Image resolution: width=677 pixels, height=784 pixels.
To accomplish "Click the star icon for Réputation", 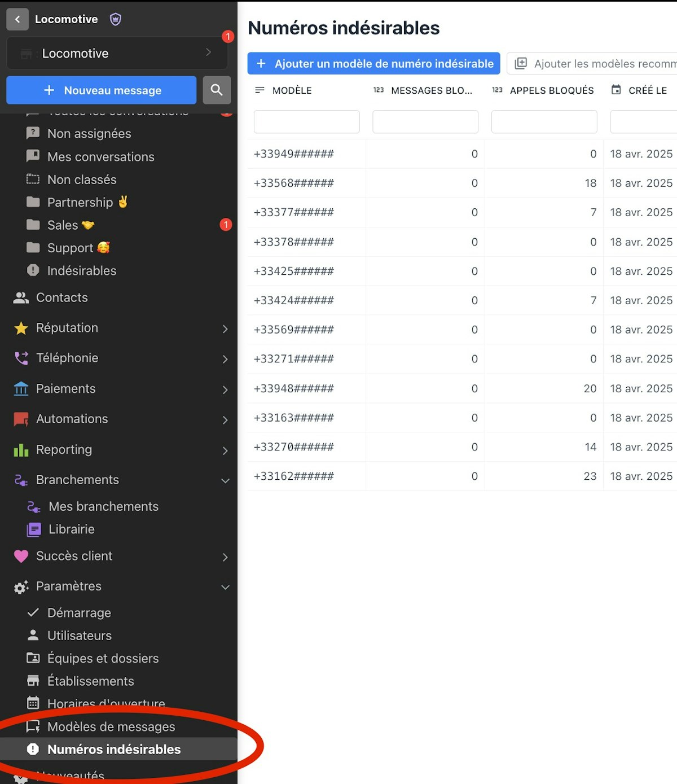I will (x=21, y=329).
